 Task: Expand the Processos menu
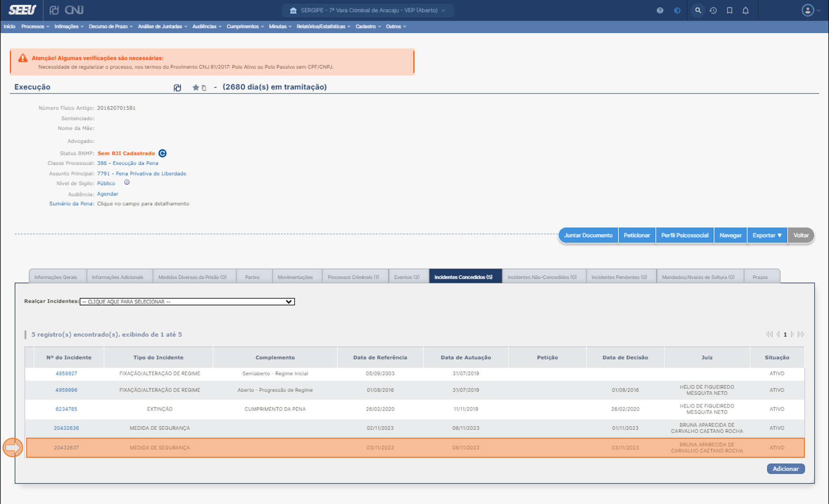tap(35, 27)
